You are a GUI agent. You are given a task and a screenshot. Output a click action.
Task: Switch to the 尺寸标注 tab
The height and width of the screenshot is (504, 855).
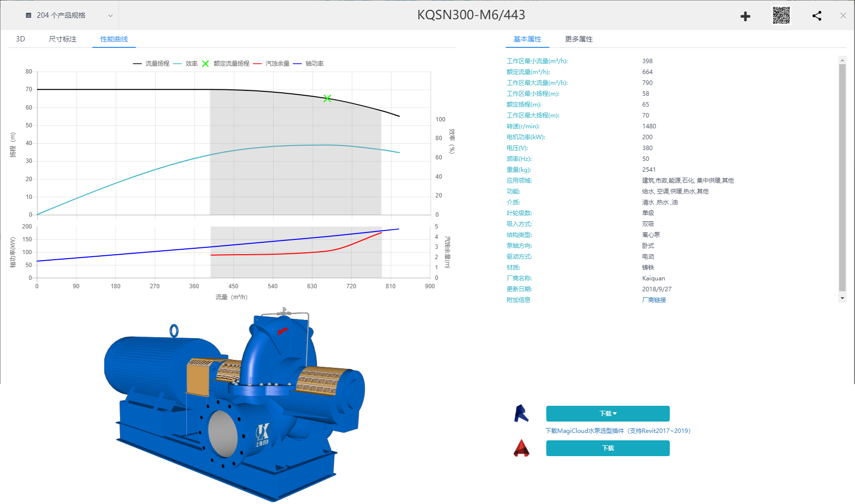click(x=63, y=39)
